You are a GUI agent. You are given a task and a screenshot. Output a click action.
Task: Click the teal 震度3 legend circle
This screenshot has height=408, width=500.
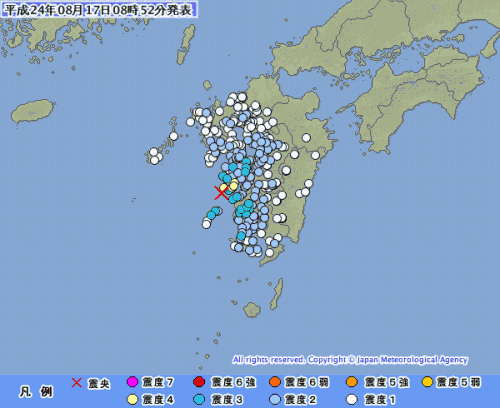pos(199,399)
